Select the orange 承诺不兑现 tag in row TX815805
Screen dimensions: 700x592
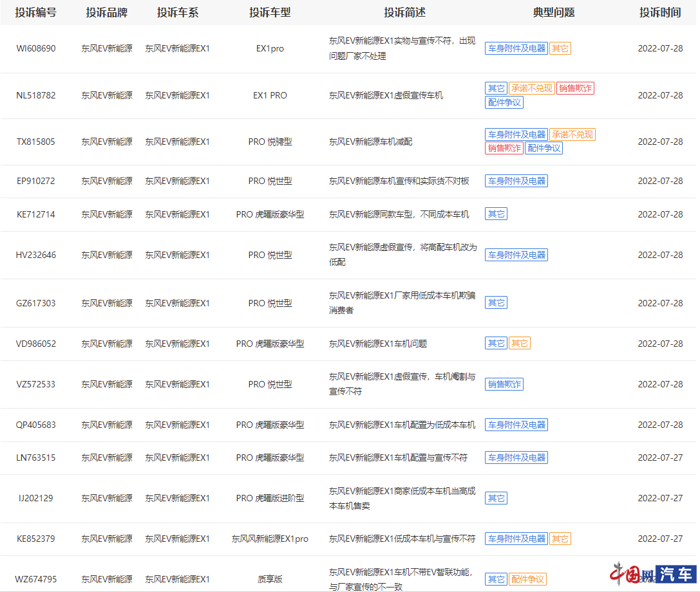point(572,135)
